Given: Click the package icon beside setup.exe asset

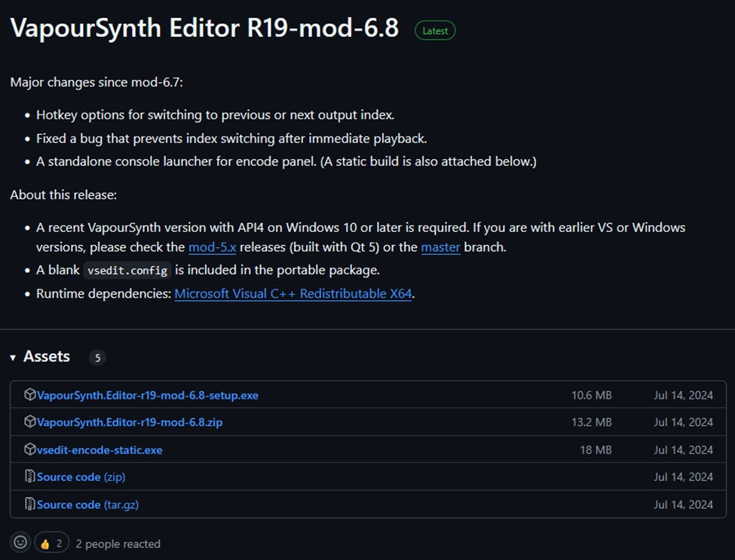Looking at the screenshot, I should tap(30, 395).
